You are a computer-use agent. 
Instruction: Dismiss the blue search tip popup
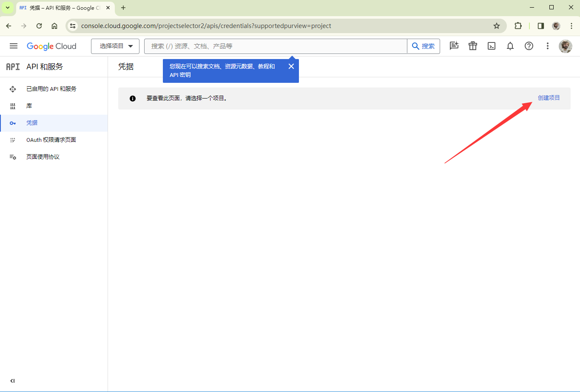pyautogui.click(x=291, y=66)
